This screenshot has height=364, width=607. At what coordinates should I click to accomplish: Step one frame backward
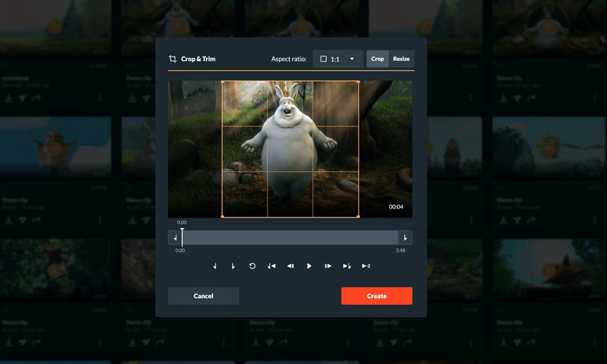point(290,266)
